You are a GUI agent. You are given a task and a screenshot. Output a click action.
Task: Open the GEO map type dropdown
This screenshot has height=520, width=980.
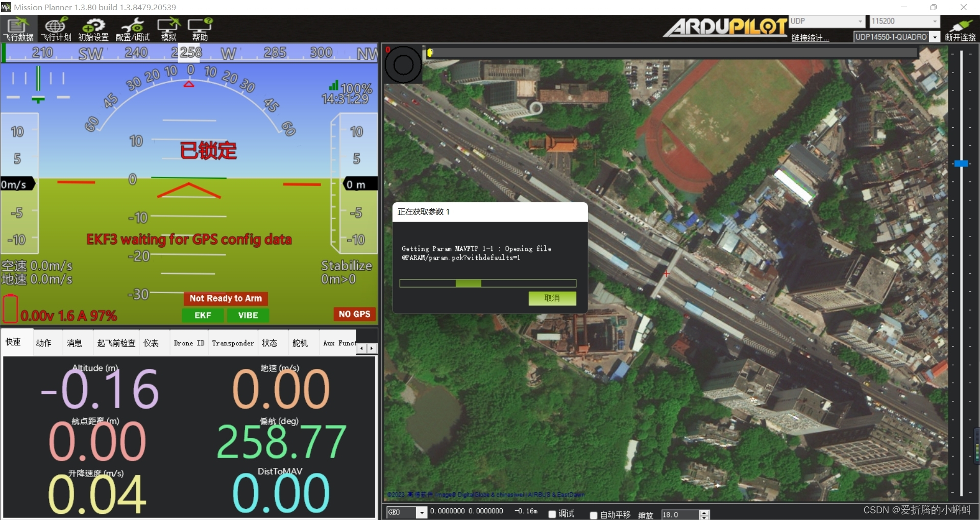422,512
